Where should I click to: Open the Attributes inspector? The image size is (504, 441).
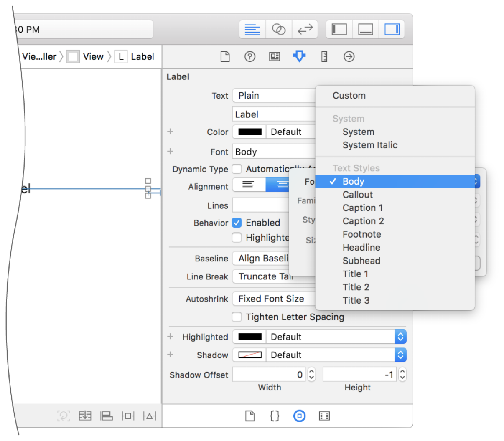pos(299,56)
